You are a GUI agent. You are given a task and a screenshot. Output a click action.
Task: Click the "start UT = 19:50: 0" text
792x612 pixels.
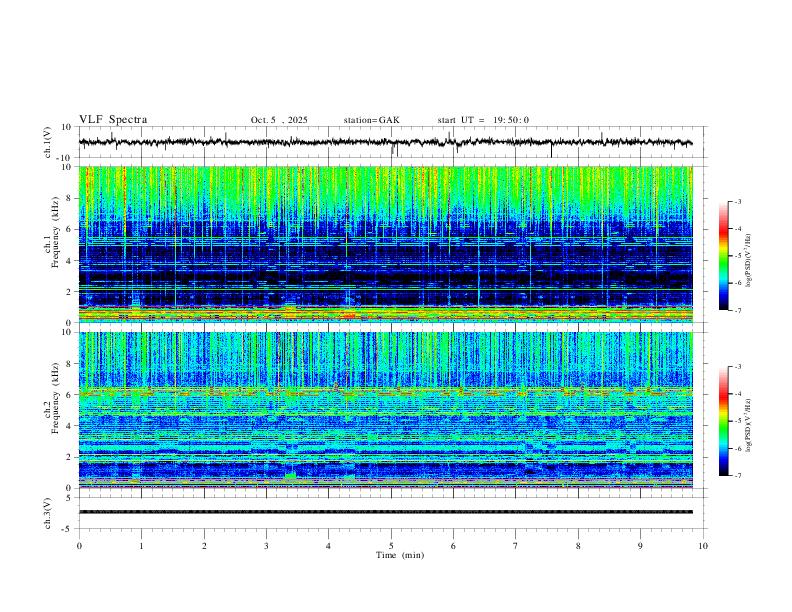pos(483,120)
